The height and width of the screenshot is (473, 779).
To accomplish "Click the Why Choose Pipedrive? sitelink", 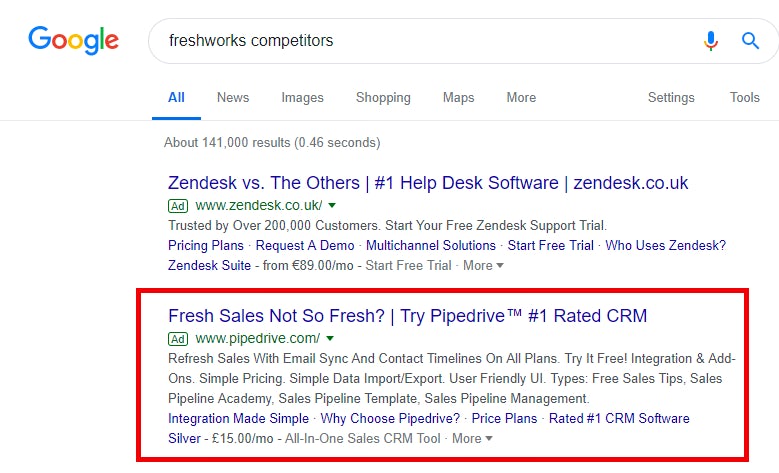I will 390,418.
